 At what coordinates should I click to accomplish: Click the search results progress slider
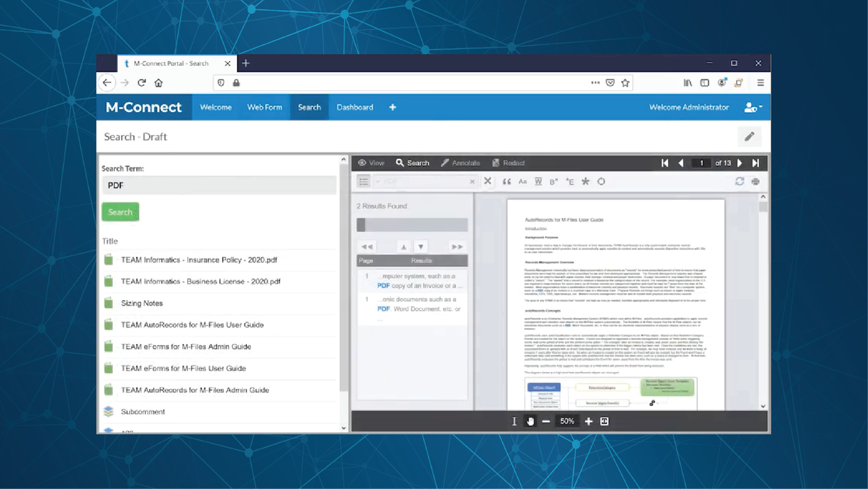tap(412, 225)
